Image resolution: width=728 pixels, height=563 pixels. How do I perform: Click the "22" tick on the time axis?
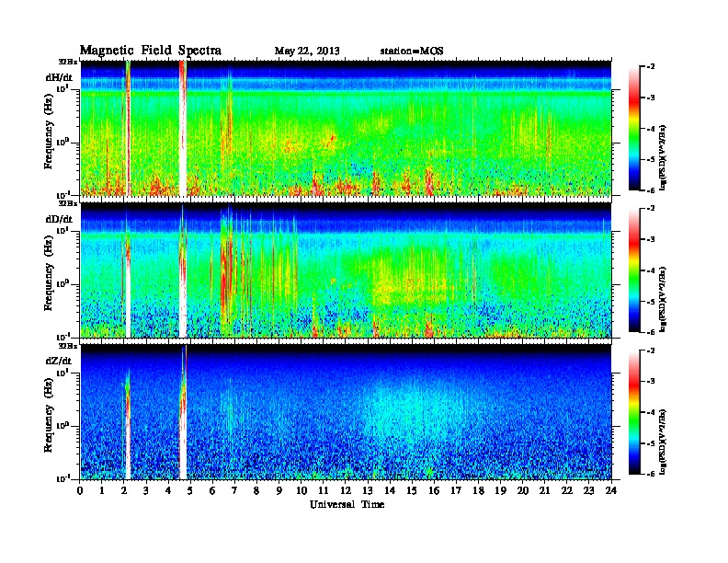tap(567, 491)
